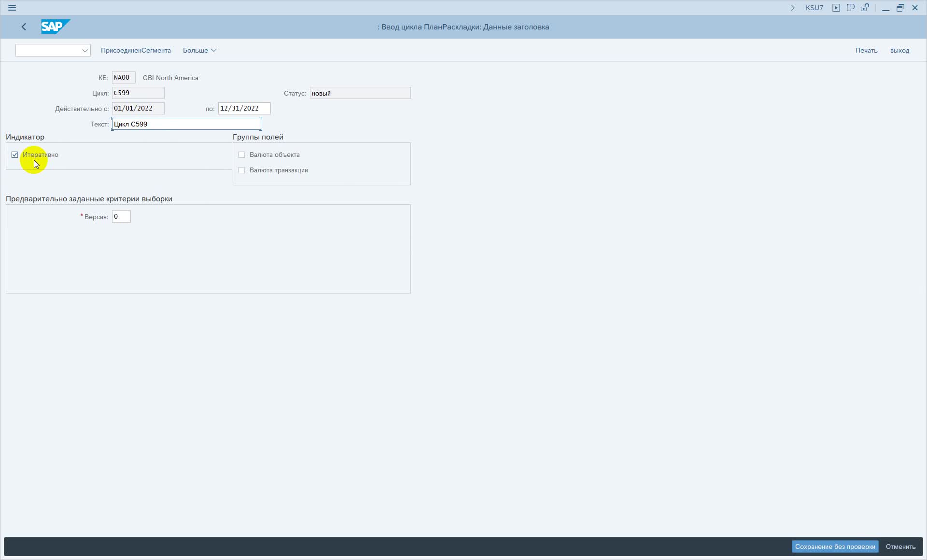Go back using the back arrow
Viewport: 927px width, 560px height.
[x=24, y=27]
